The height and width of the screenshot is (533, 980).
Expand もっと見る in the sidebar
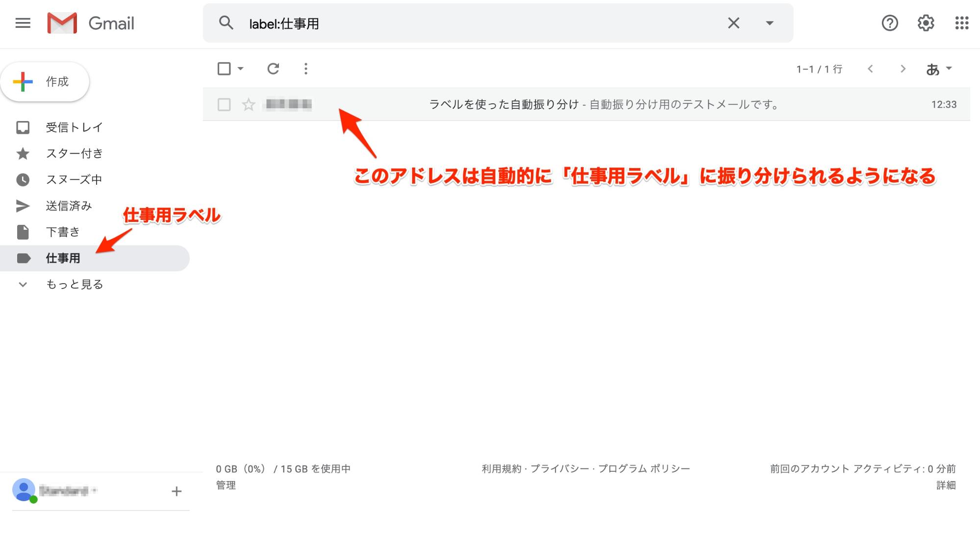(74, 284)
